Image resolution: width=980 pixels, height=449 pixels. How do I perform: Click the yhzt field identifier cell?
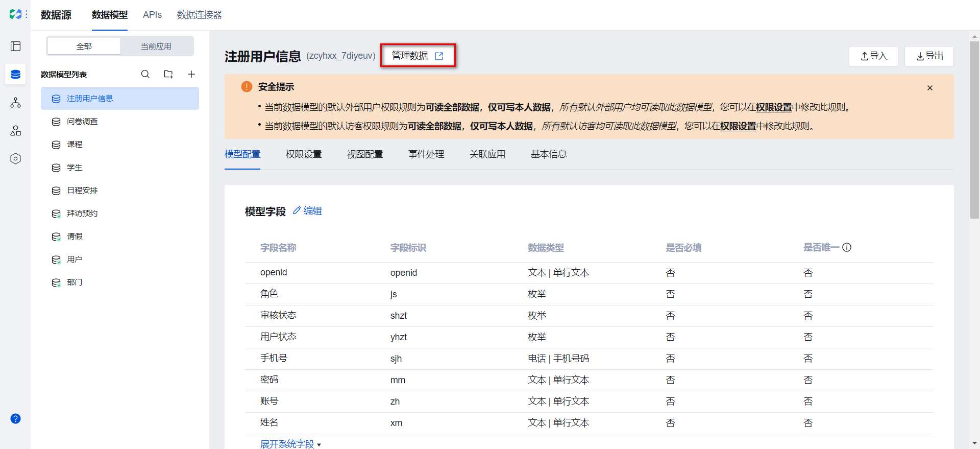point(399,337)
